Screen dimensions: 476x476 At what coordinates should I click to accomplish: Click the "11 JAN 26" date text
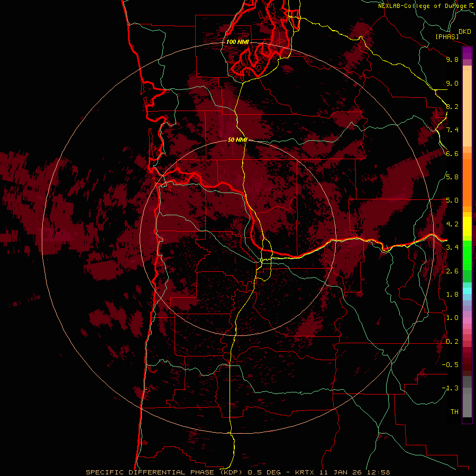340,472
